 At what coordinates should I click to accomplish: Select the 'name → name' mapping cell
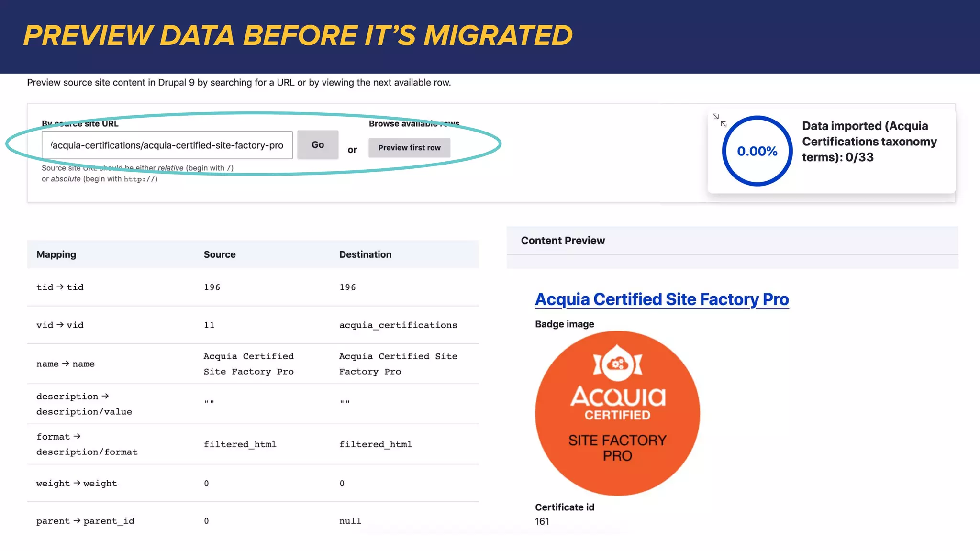tap(66, 364)
